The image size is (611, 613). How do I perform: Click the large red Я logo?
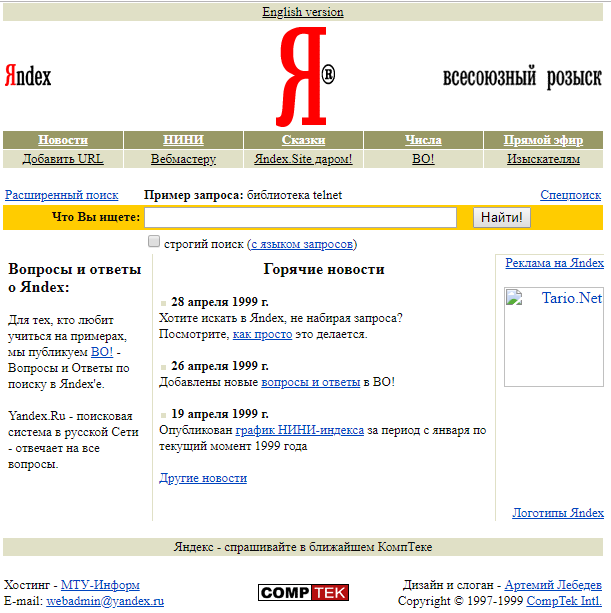pyautogui.click(x=305, y=77)
